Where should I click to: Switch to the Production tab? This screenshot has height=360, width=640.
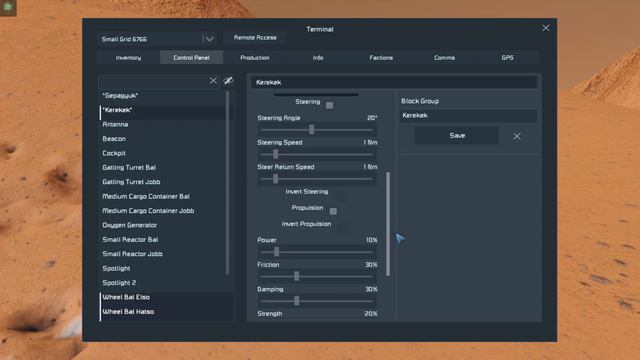[x=255, y=58]
